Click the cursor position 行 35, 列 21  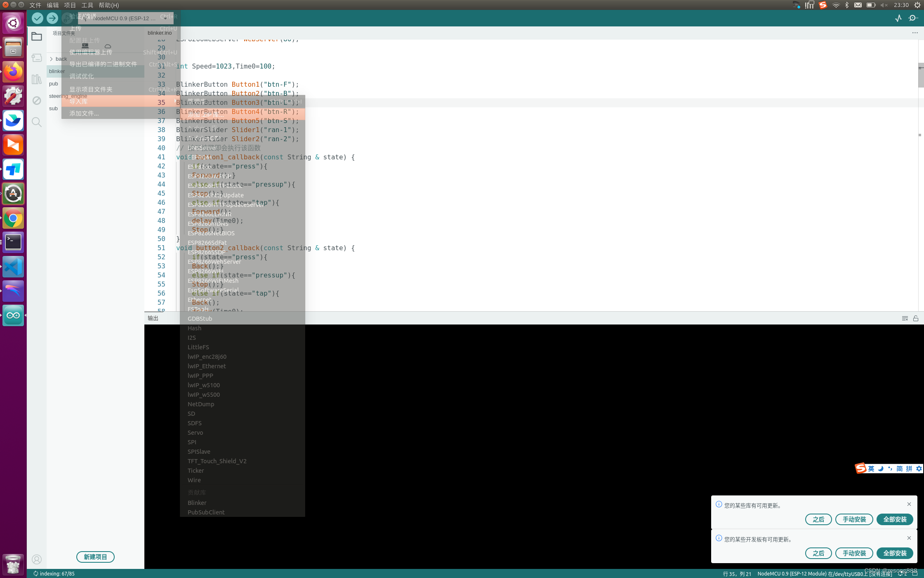(737, 574)
